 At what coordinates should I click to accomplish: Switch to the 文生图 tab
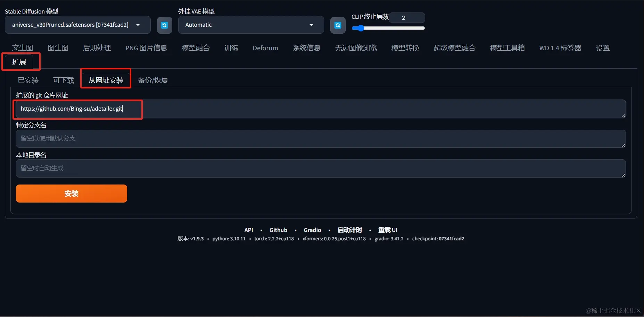tap(23, 48)
